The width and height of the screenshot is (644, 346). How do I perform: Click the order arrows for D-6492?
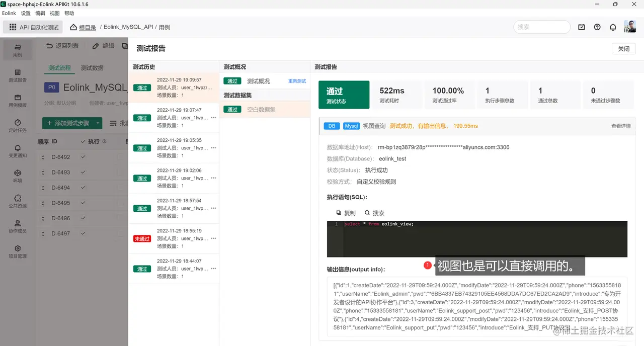(43, 157)
